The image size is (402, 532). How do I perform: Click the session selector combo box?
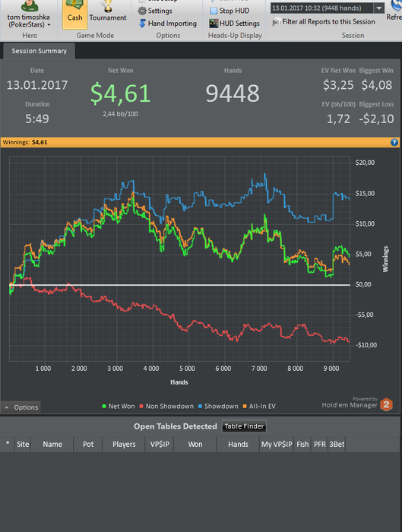click(328, 8)
